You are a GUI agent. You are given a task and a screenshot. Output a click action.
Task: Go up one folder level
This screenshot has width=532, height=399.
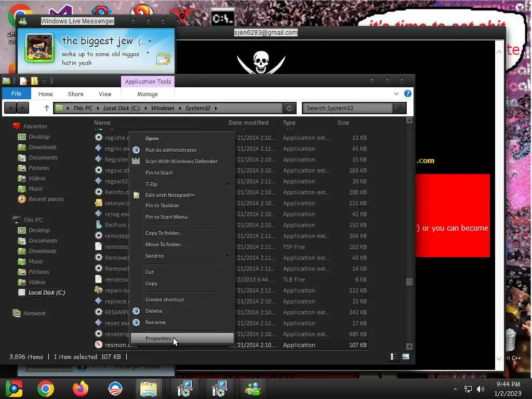tap(46, 108)
